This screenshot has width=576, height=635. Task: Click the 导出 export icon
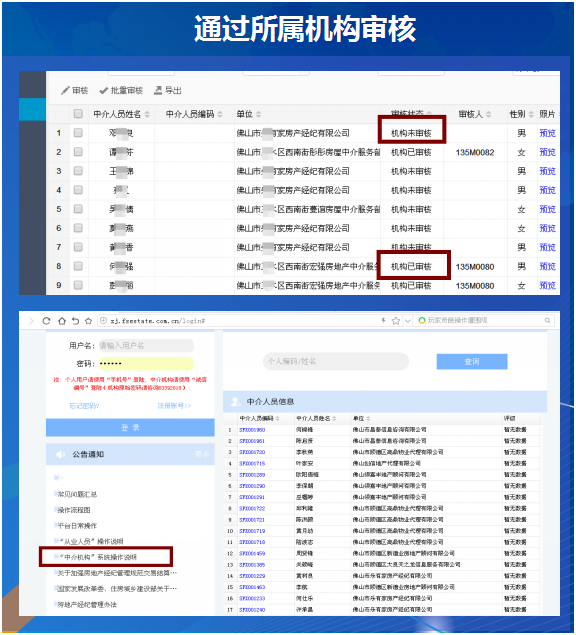tap(158, 90)
